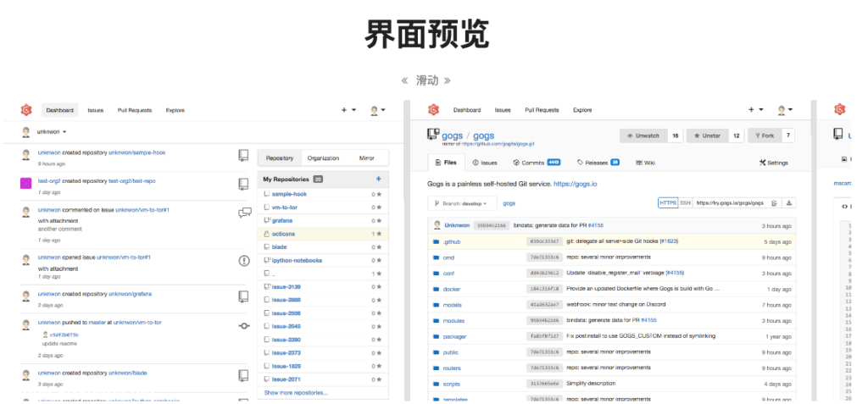Click the mirror repository icon beside gogs / gogs title
868x404 pixels.
[433, 135]
